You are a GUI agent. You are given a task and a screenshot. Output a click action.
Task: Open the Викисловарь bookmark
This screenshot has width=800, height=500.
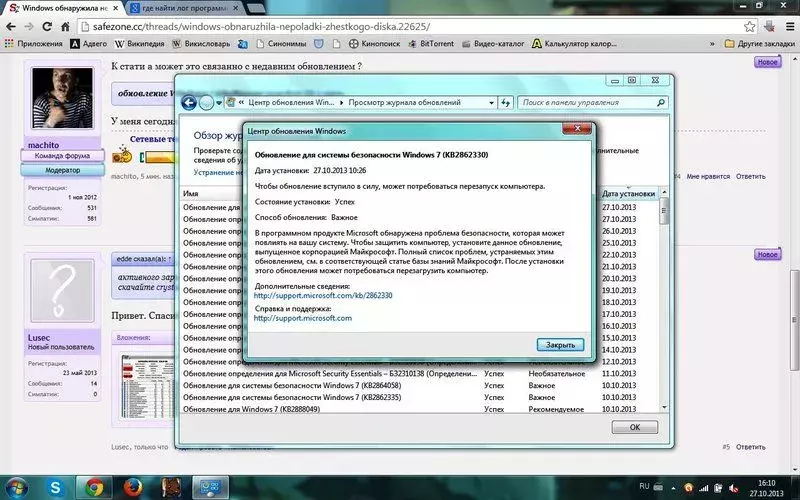click(201, 44)
